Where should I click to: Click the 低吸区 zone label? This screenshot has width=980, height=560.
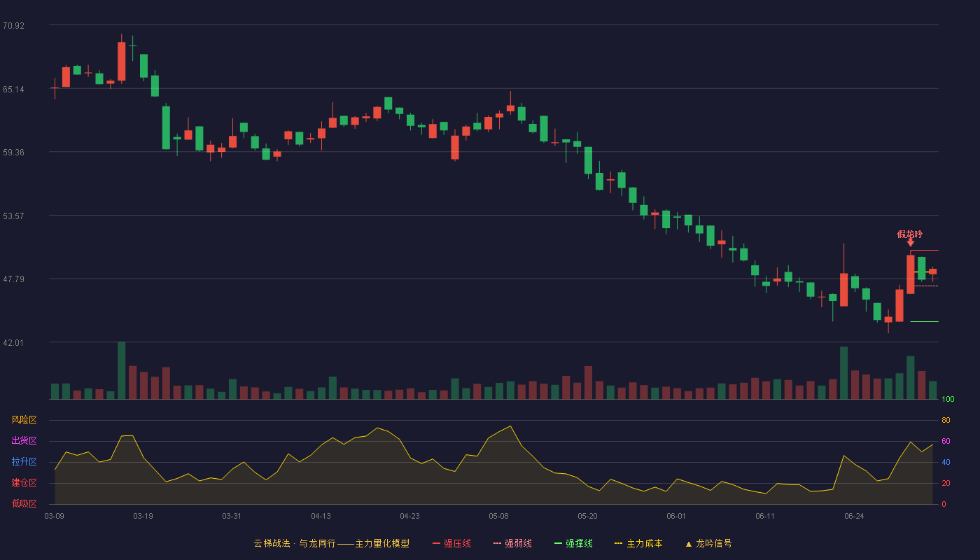point(24,504)
